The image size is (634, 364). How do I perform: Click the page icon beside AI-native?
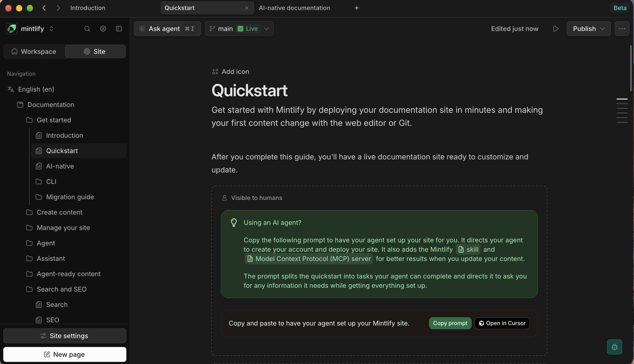pyautogui.click(x=38, y=166)
